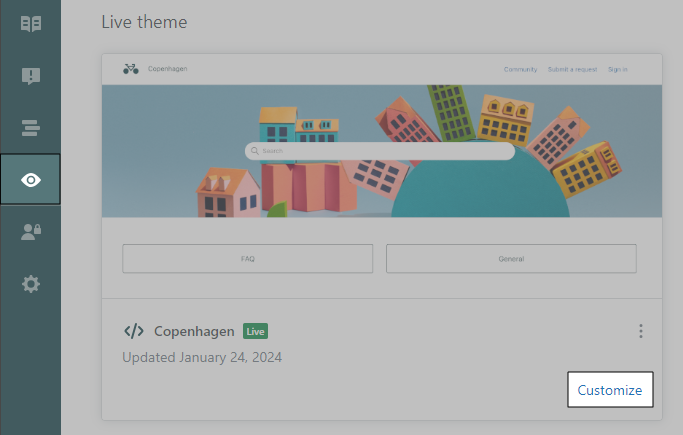Image resolution: width=683 pixels, height=435 pixels.
Task: Click the Sign in link in preview
Action: (x=617, y=69)
